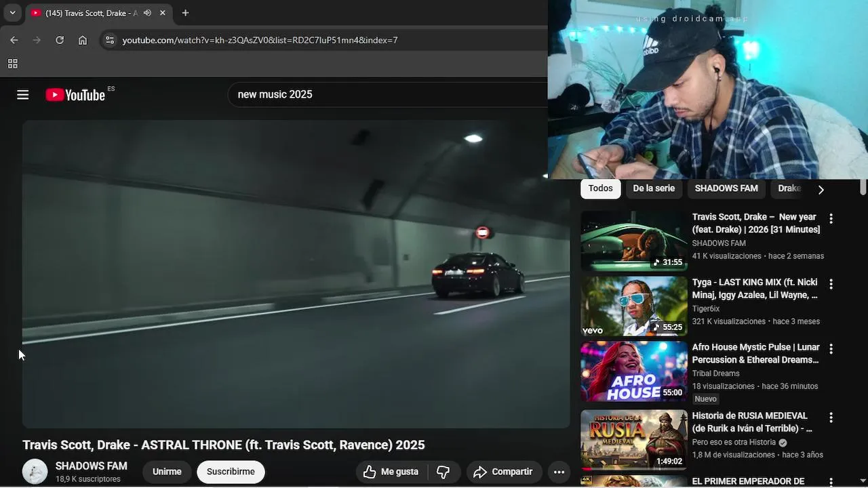The width and height of the screenshot is (868, 488).
Task: Open SHADOWS FAM channel name link
Action: [91, 466]
